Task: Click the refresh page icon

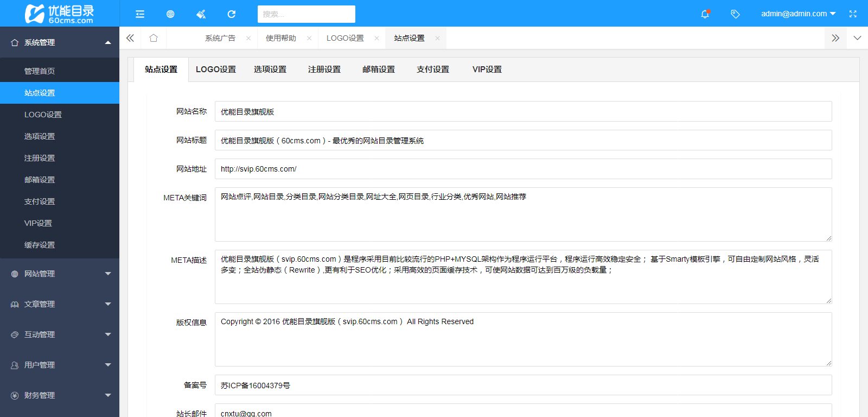Action: point(232,14)
